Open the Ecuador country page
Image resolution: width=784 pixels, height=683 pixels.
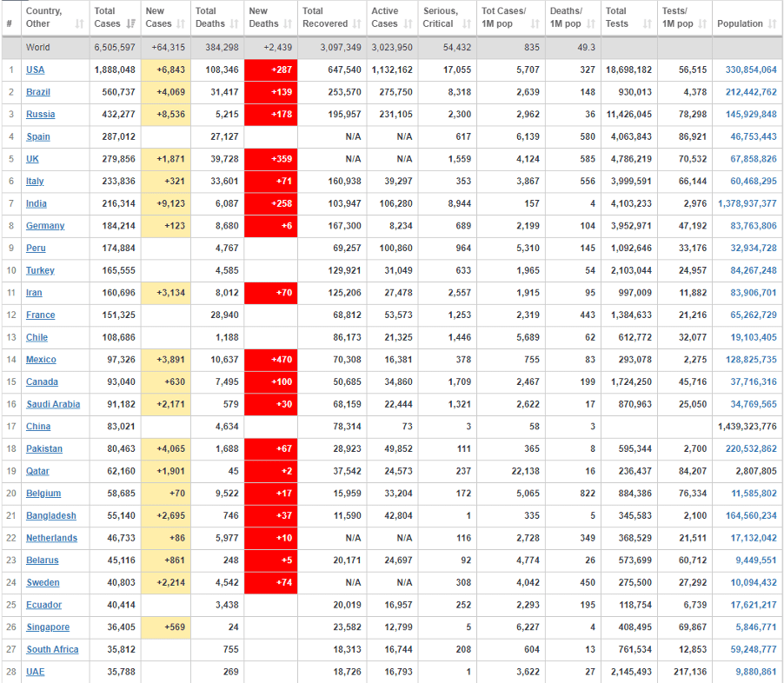point(43,605)
